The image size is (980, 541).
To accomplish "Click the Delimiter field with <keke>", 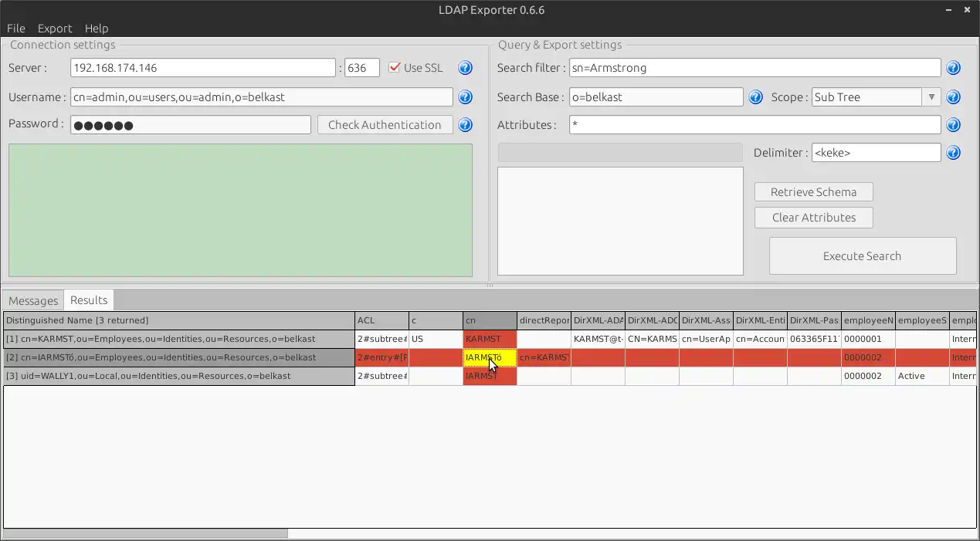I will [877, 153].
